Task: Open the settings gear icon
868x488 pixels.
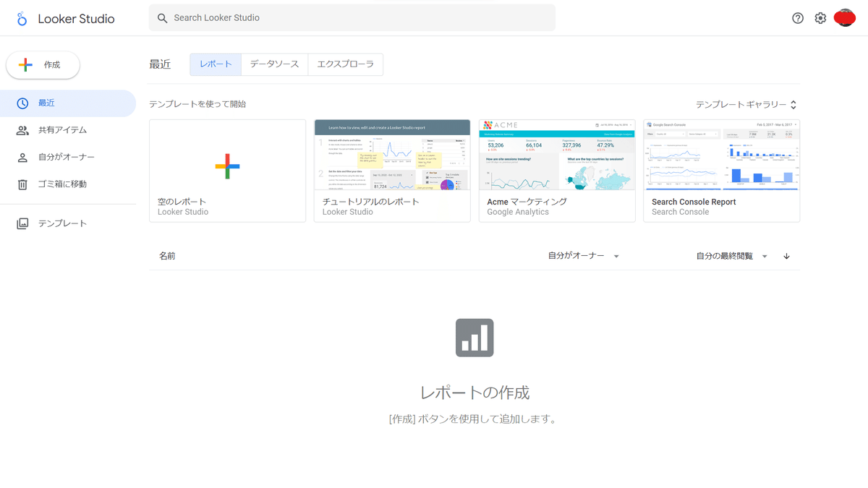Action: pyautogui.click(x=820, y=18)
